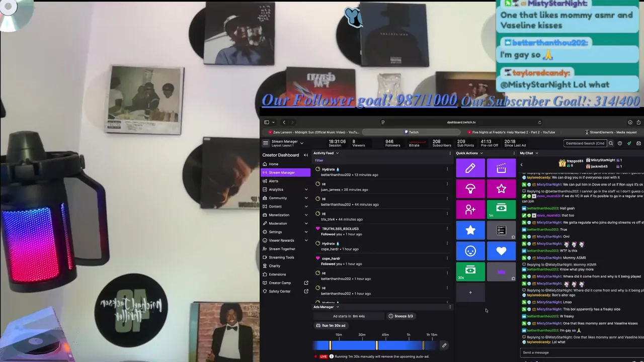Click the blue filled-star quick action tile
This screenshot has width=644, height=362.
click(x=470, y=230)
